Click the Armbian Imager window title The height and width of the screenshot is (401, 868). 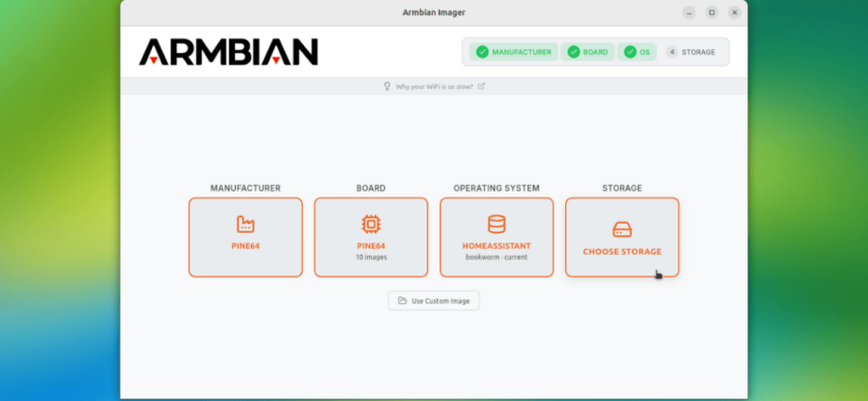434,12
